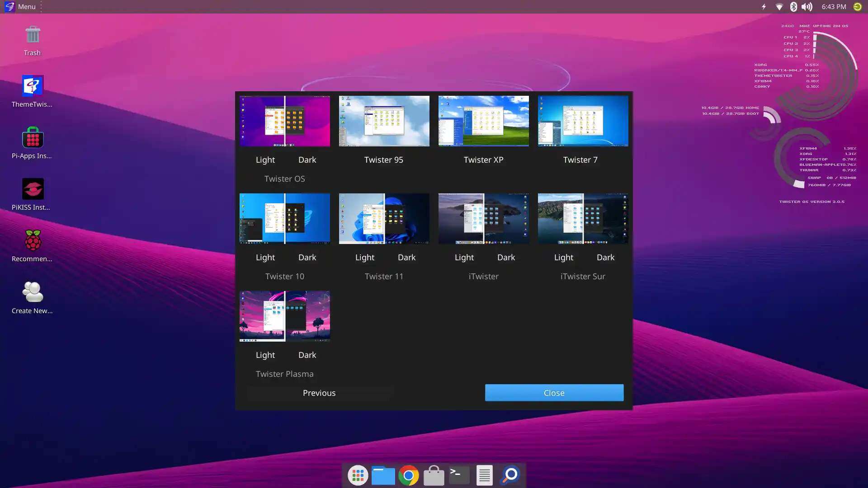Open Chrome from the dock
Screen dimensions: 868x488
pos(408,475)
